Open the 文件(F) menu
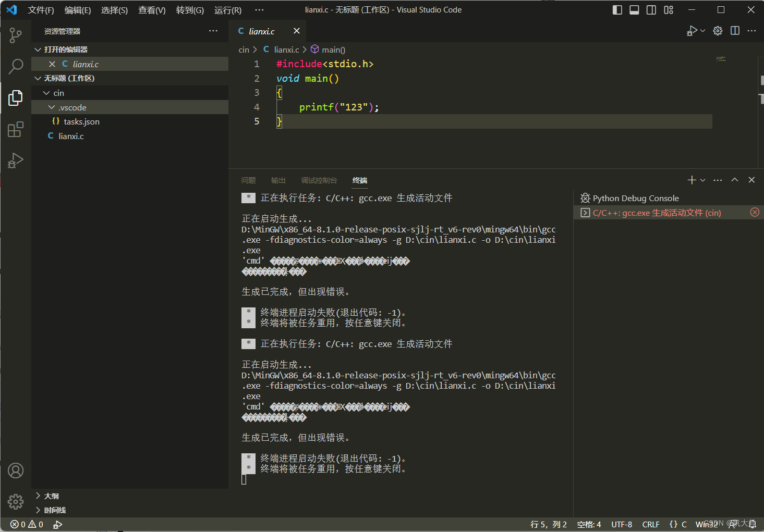Viewport: 764px width, 532px height. (41, 10)
